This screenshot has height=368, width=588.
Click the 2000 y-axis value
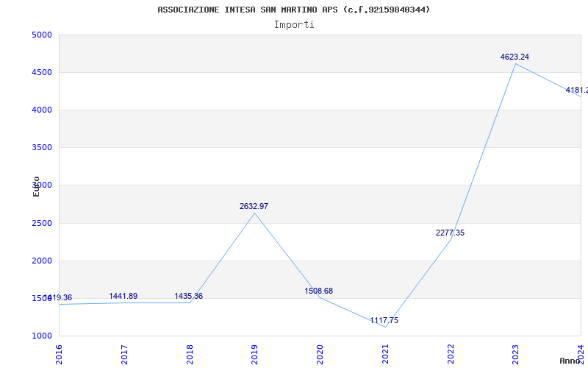click(42, 261)
